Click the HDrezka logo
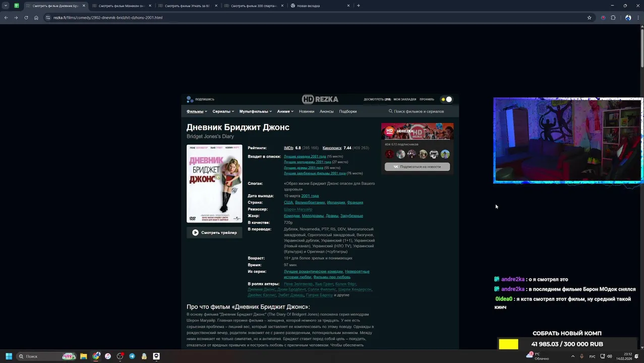 click(x=320, y=99)
